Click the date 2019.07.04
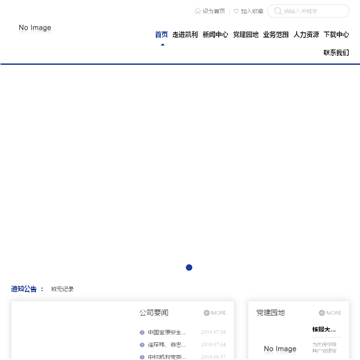 pos(214,345)
